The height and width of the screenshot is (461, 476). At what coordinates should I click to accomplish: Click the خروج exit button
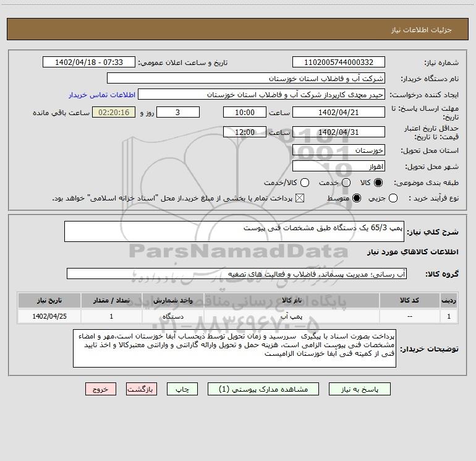(x=101, y=389)
